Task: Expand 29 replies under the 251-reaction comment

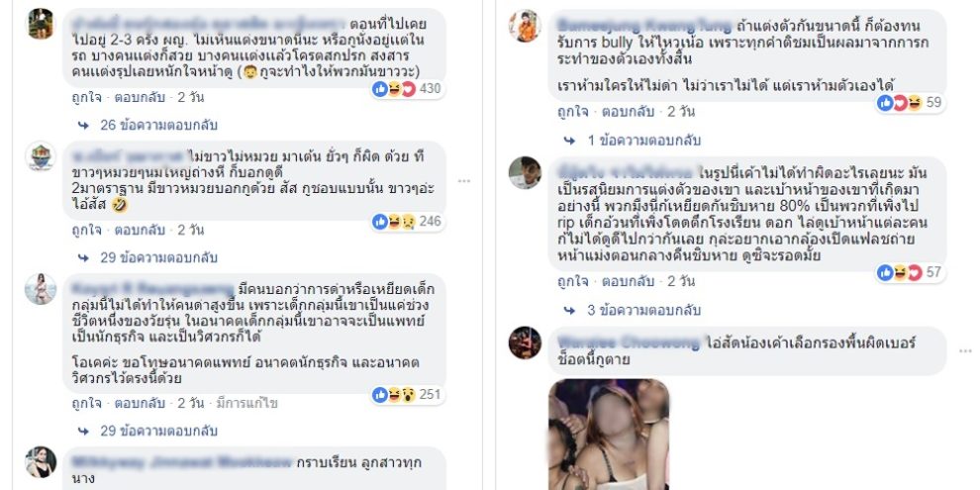Action: [147, 431]
